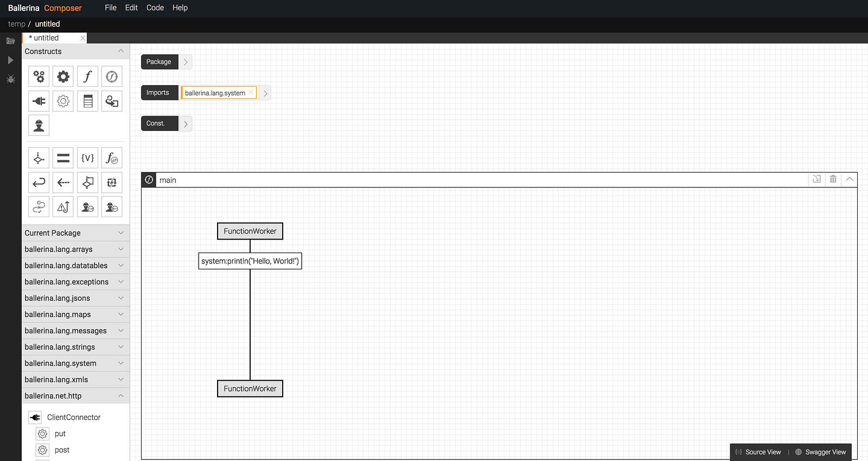Select the Main Function circled f icon
The width and height of the screenshot is (868, 461).
click(x=112, y=77)
